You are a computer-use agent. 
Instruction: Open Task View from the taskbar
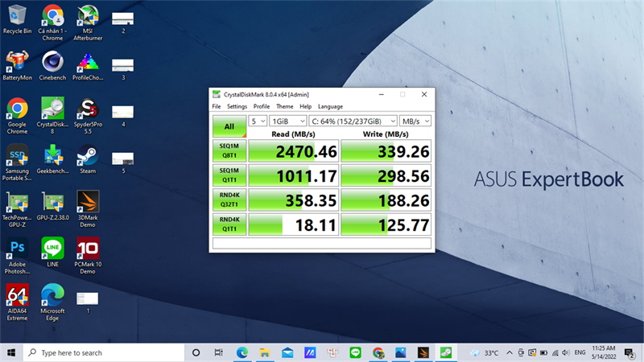(218, 352)
